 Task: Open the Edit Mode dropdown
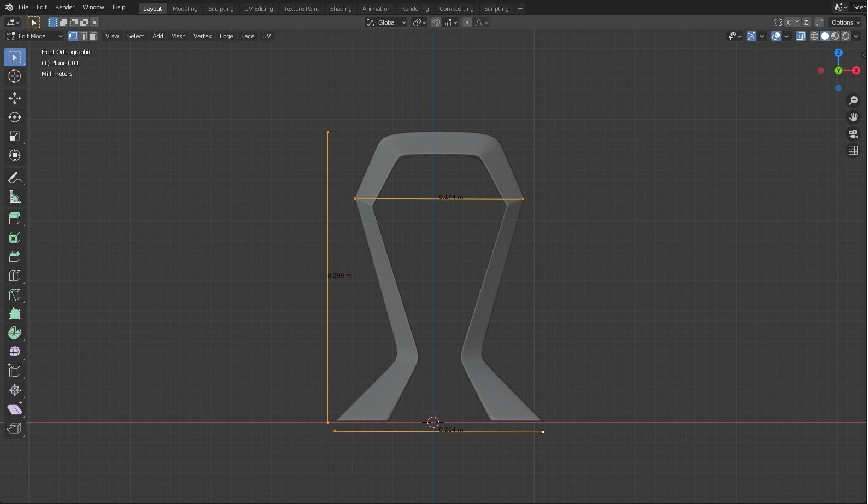[34, 36]
